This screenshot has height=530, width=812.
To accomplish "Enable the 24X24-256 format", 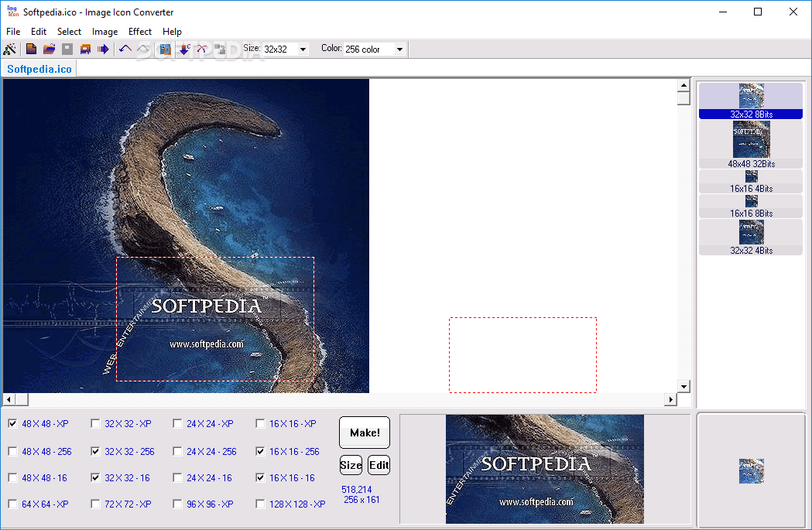I will (x=177, y=451).
